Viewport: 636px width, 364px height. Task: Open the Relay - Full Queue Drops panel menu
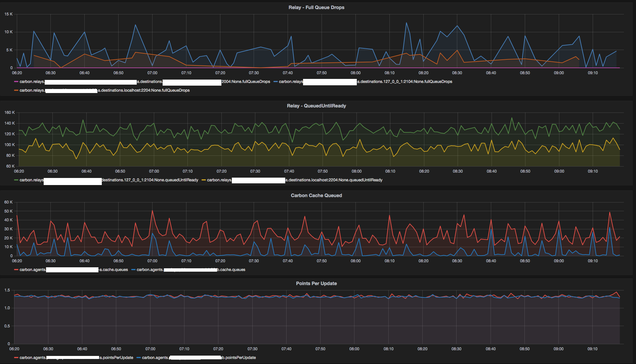click(316, 7)
